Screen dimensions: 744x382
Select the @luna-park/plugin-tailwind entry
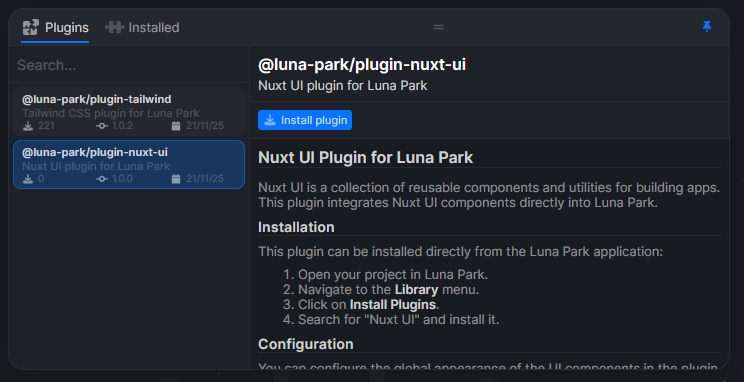[129, 112]
